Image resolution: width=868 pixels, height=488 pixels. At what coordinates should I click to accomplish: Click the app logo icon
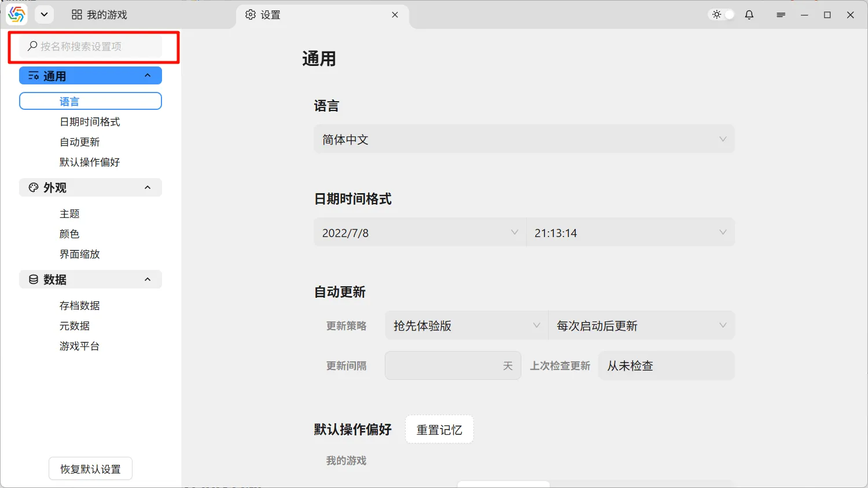tap(16, 15)
